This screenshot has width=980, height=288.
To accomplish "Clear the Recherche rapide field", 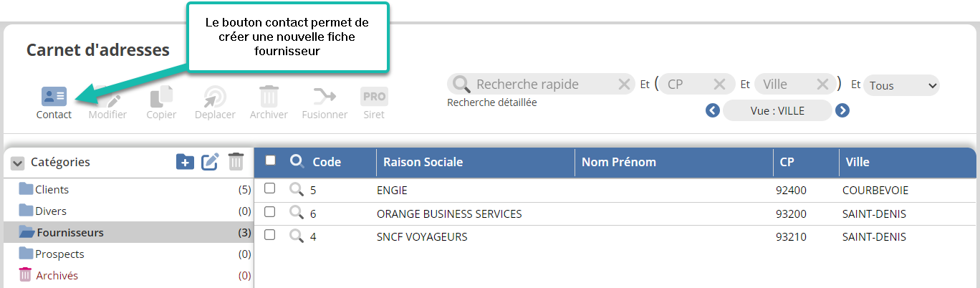I will (x=624, y=85).
